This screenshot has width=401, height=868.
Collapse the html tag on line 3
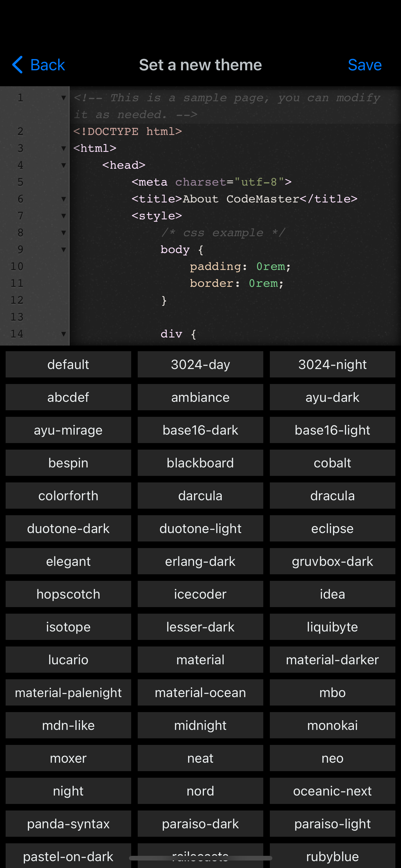(63, 149)
